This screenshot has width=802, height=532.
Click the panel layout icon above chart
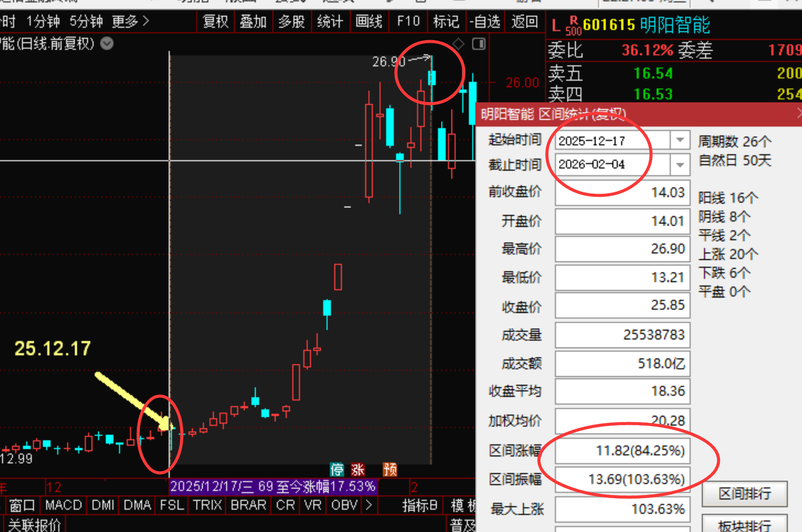[x=479, y=44]
